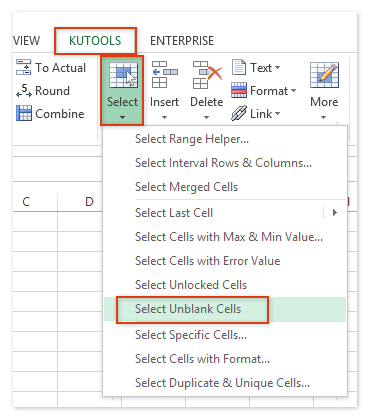
Task: Click the Text document icon
Action: (239, 67)
